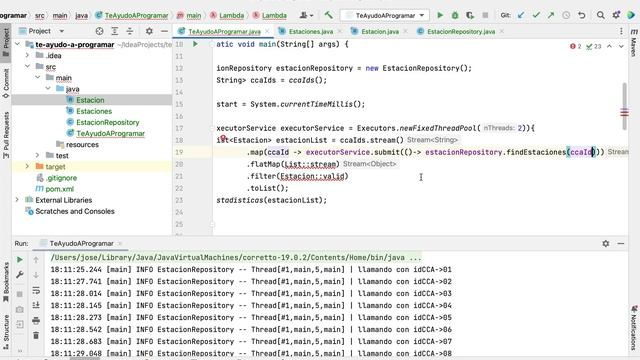Select opened file target icon in Project panel

(99, 31)
